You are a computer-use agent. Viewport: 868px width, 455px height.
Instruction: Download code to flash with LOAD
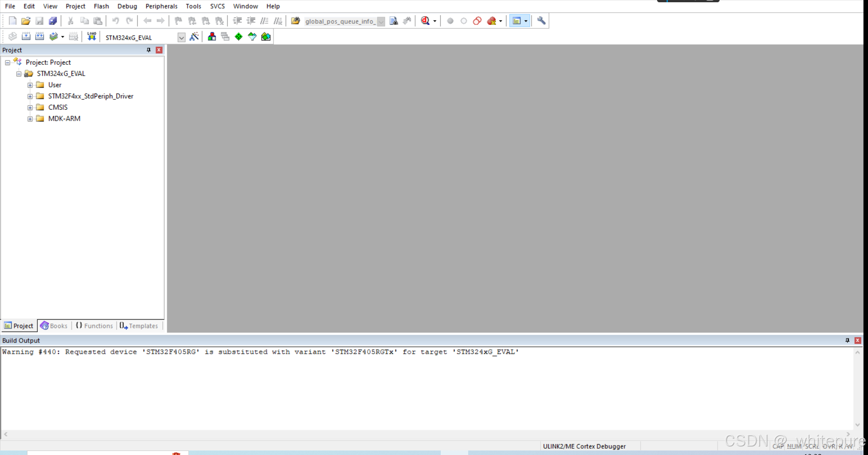coord(92,36)
